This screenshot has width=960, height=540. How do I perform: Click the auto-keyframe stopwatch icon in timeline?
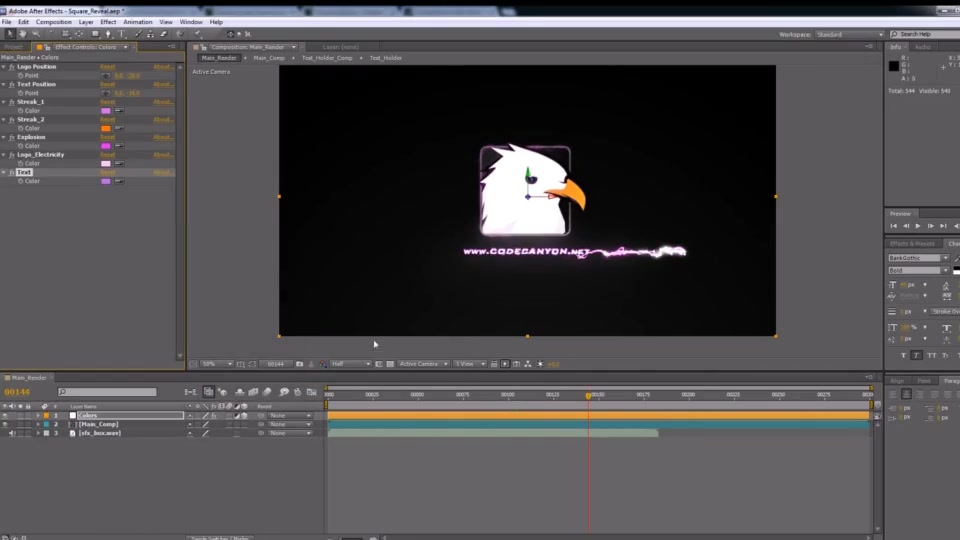click(298, 392)
